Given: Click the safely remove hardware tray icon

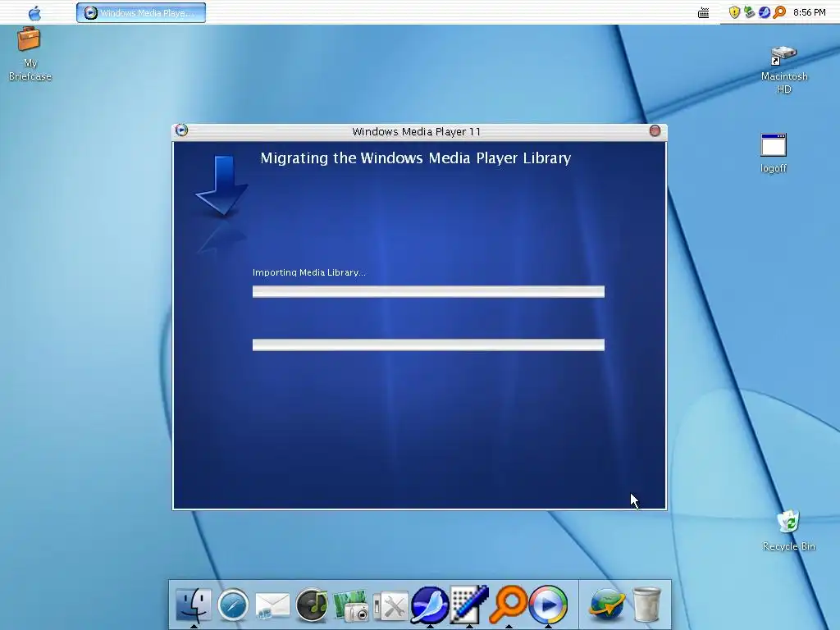Looking at the screenshot, I should pyautogui.click(x=750, y=12).
